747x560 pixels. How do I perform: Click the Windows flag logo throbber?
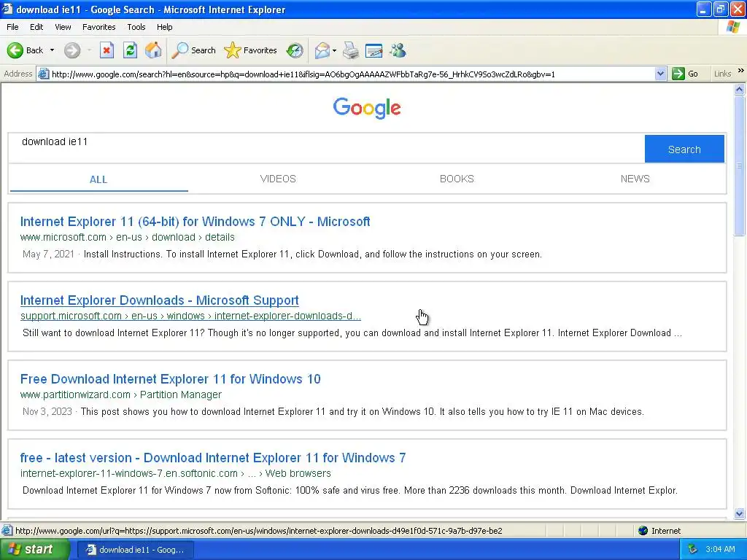tap(734, 27)
